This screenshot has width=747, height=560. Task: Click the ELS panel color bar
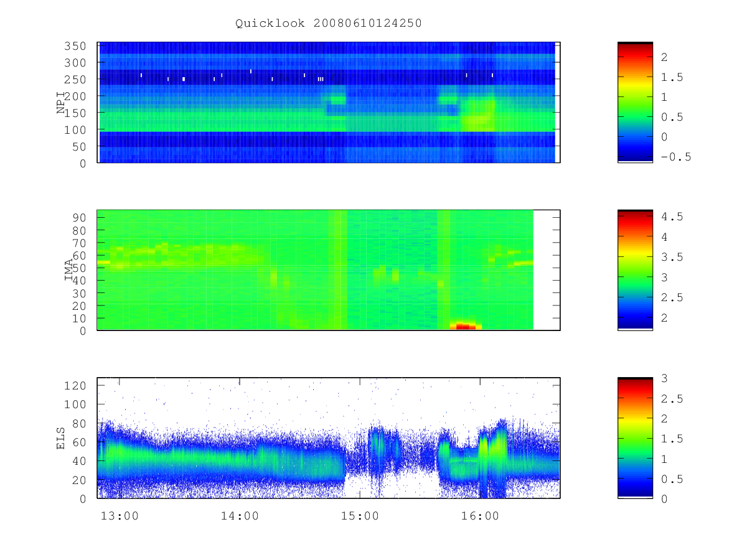point(635,438)
